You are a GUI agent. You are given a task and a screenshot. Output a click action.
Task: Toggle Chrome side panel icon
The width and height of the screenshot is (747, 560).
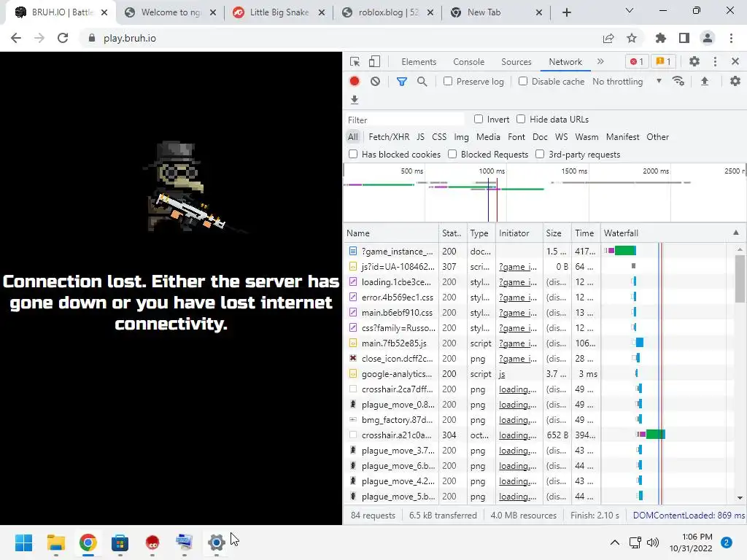pyautogui.click(x=684, y=38)
